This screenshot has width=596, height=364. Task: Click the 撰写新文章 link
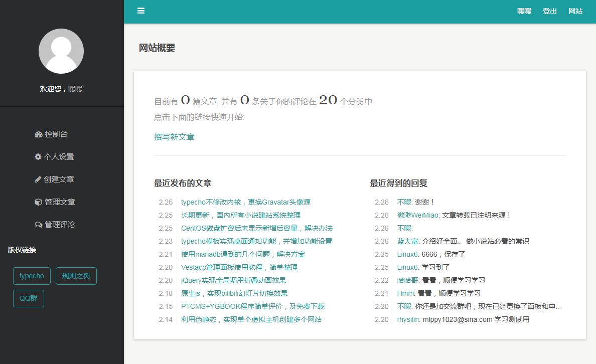[174, 137]
